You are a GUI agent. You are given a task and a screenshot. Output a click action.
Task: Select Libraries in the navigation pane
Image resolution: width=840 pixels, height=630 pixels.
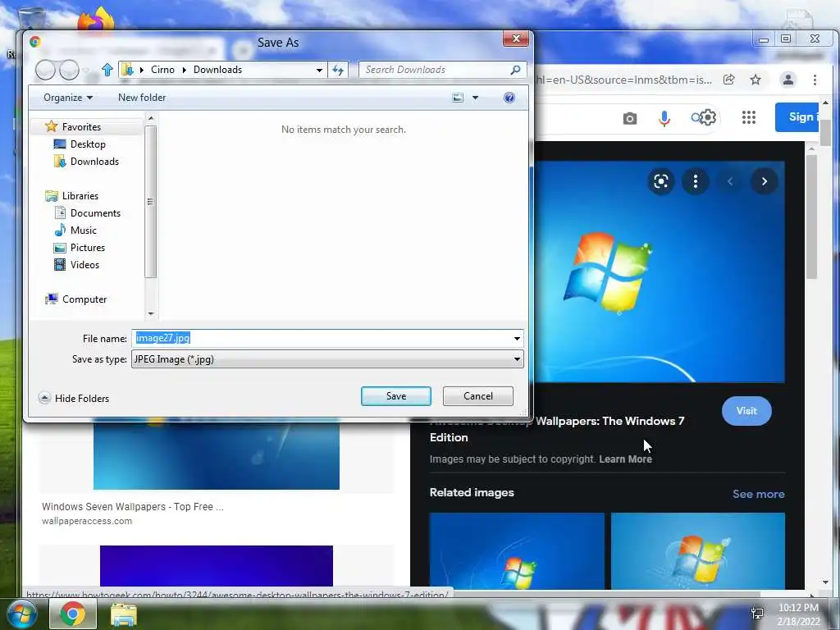pos(80,196)
